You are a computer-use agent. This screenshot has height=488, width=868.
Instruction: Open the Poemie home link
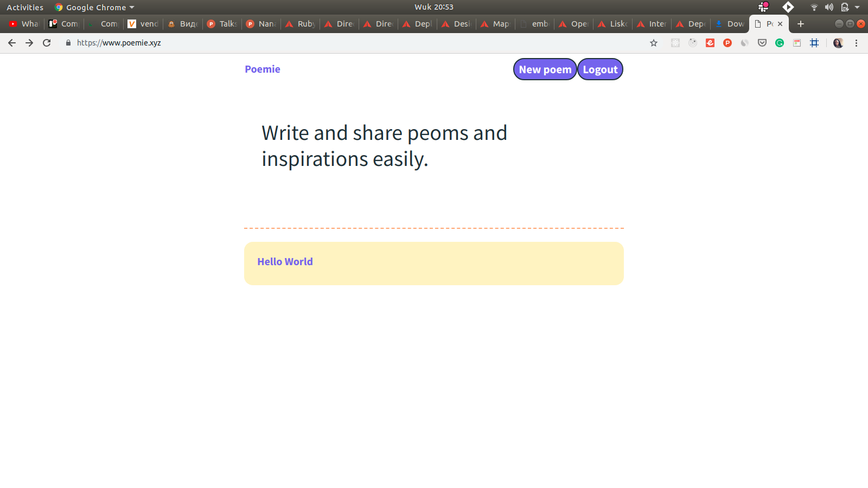263,69
